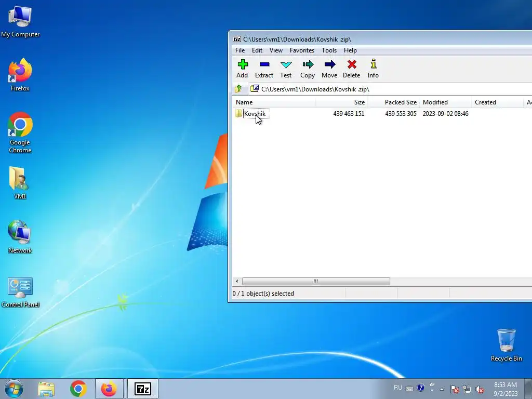The width and height of the screenshot is (532, 399).
Task: Select the Network desktop icon
Action: pyautogui.click(x=20, y=237)
